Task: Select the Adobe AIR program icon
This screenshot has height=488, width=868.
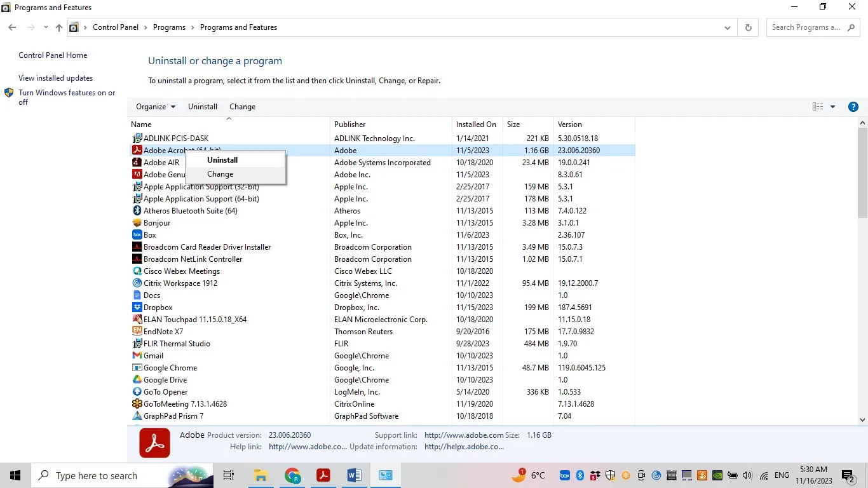Action: [137, 163]
